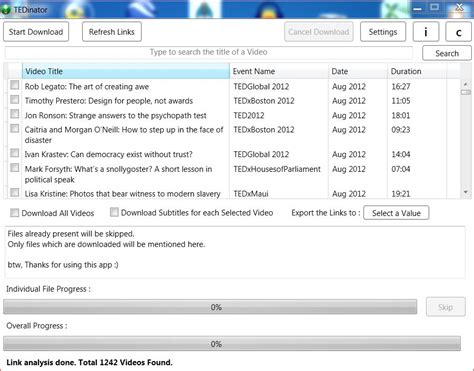Maximize the TEDinator window

(x=434, y=7)
